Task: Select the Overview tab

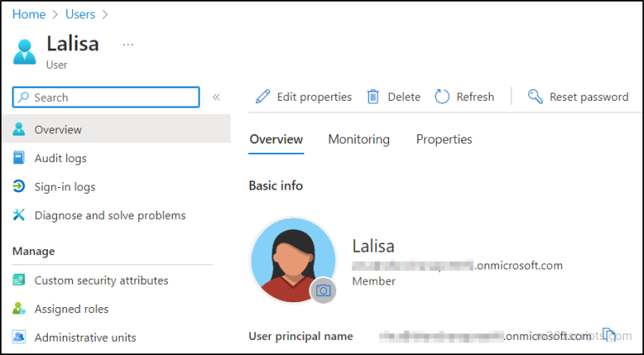Action: point(276,139)
